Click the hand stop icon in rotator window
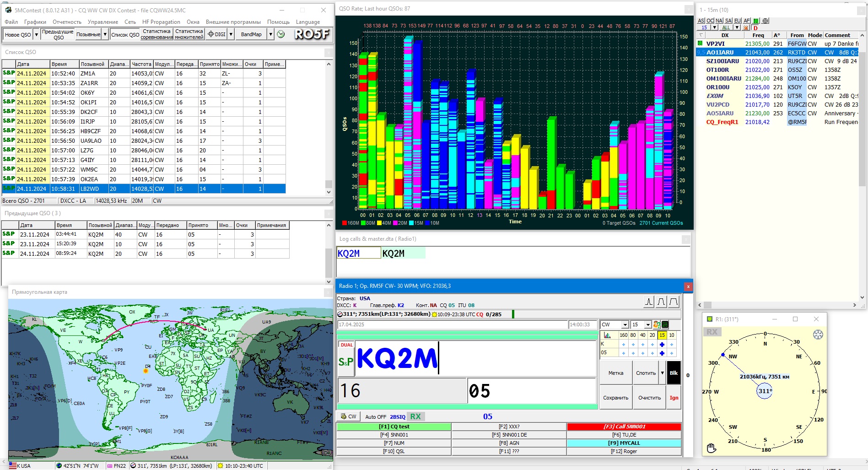 point(711,448)
